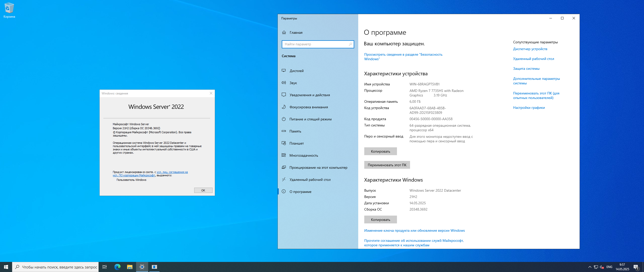This screenshot has height=272, width=644.
Task: Open Уведомления и действия page
Action: [x=318, y=95]
